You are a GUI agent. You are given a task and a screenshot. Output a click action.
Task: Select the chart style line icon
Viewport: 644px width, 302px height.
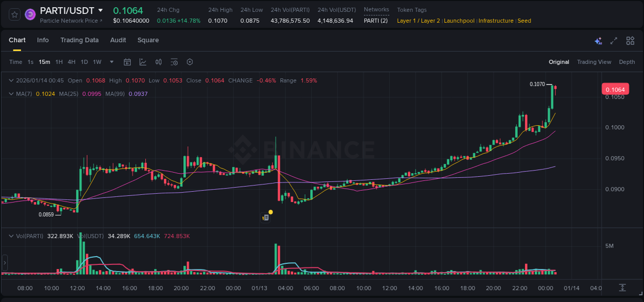coord(143,62)
